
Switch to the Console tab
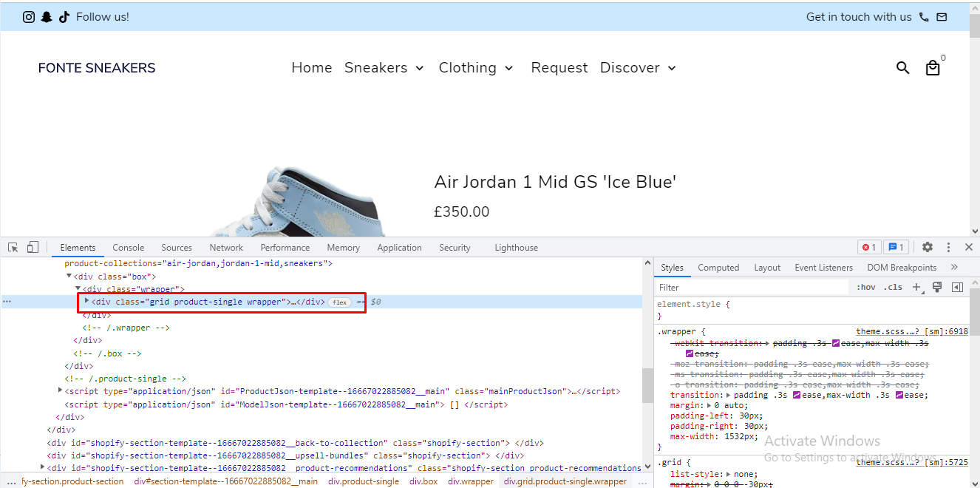tap(129, 248)
